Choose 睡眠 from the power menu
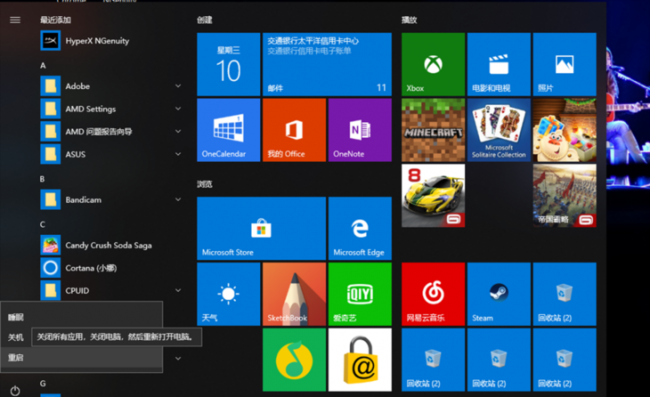This screenshot has height=397, width=650. (x=81, y=317)
